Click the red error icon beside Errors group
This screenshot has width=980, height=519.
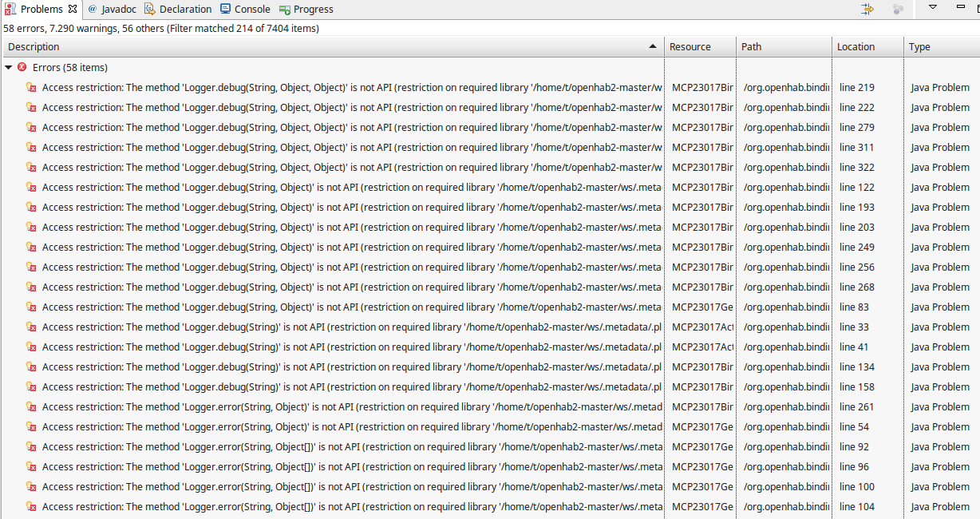[22, 67]
